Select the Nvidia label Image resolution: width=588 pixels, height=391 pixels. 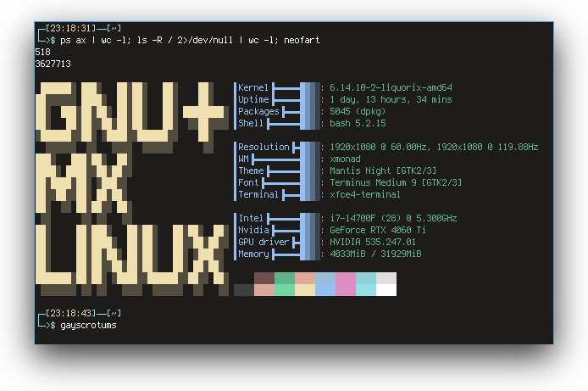coord(253,230)
